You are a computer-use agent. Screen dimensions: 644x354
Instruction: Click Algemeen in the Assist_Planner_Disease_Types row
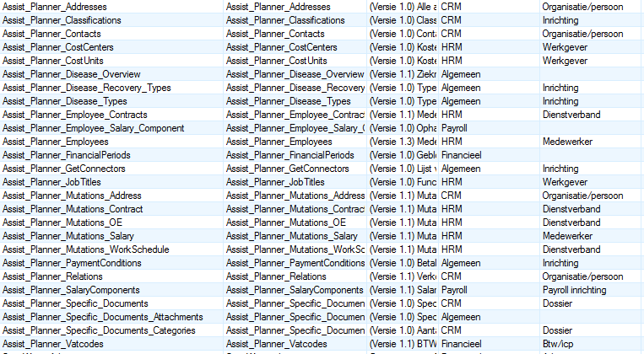coord(460,101)
